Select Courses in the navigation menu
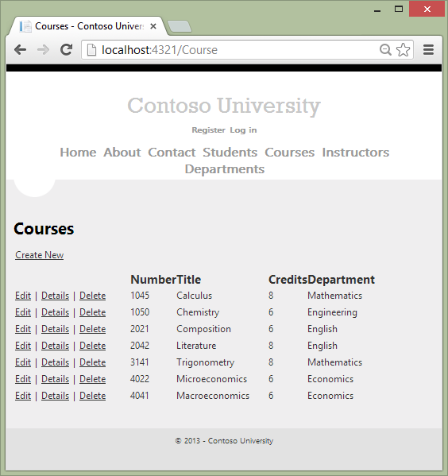Screen dimensions: 448x476 [290, 153]
